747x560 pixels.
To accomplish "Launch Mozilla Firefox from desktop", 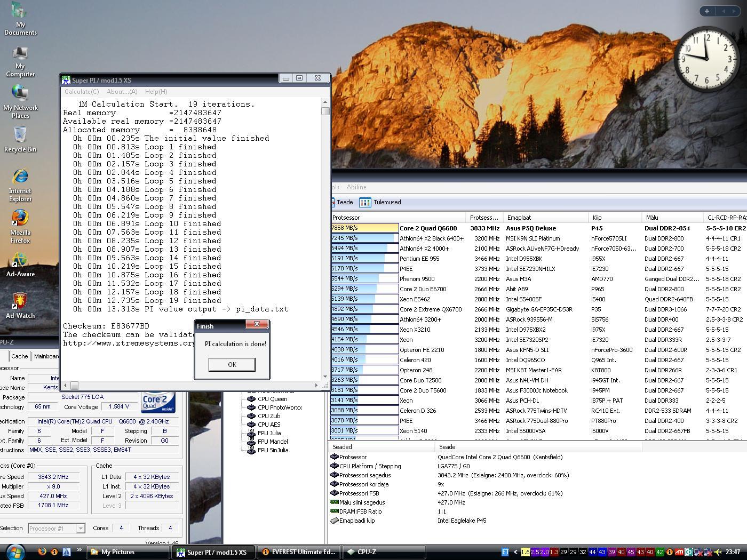I will point(20,227).
